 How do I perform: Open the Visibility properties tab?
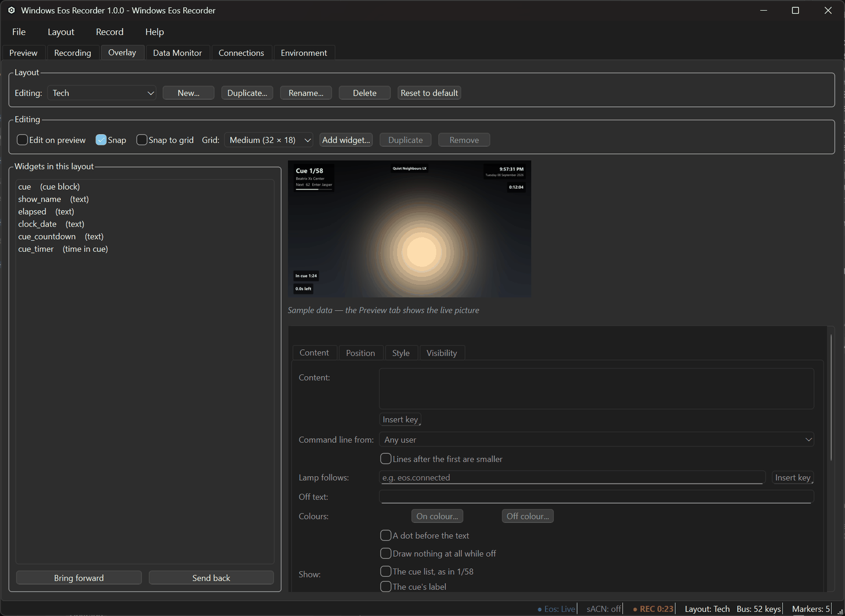click(x=442, y=353)
